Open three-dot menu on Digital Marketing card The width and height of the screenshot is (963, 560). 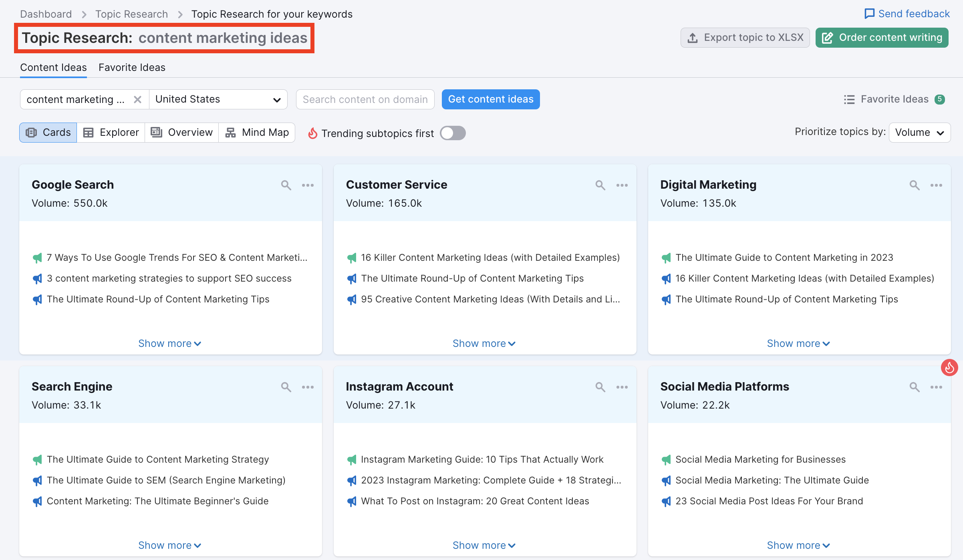pos(936,185)
